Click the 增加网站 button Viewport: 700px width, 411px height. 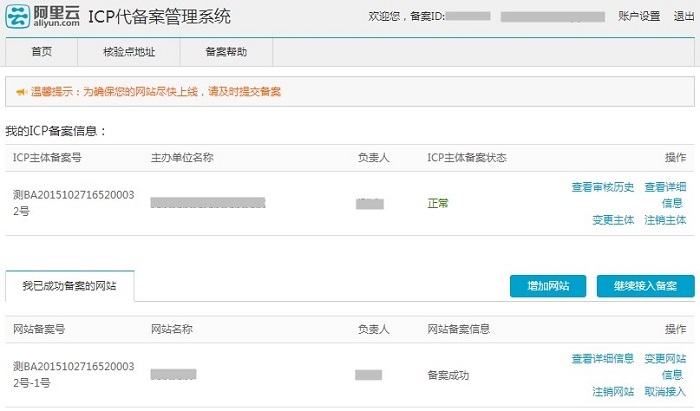tap(547, 286)
